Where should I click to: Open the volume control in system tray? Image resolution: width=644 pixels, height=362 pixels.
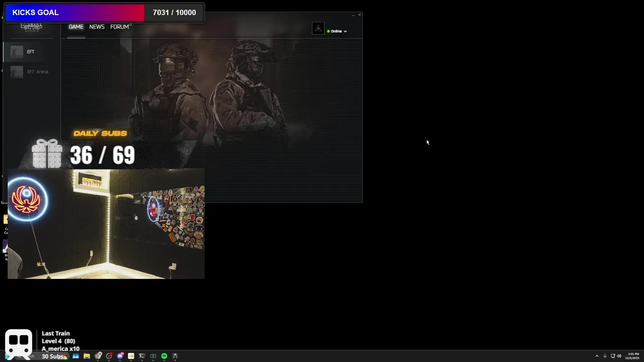click(619, 356)
